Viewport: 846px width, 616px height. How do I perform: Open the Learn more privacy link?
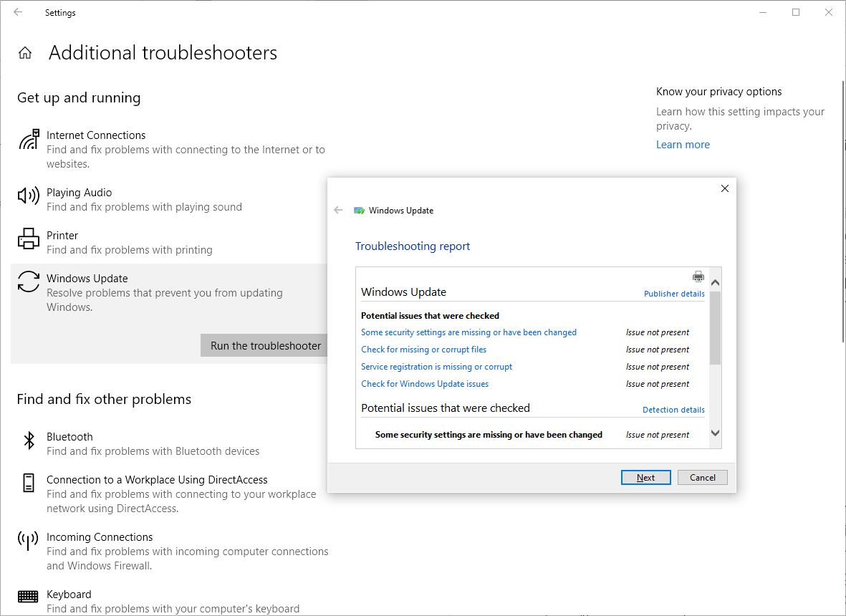point(683,145)
